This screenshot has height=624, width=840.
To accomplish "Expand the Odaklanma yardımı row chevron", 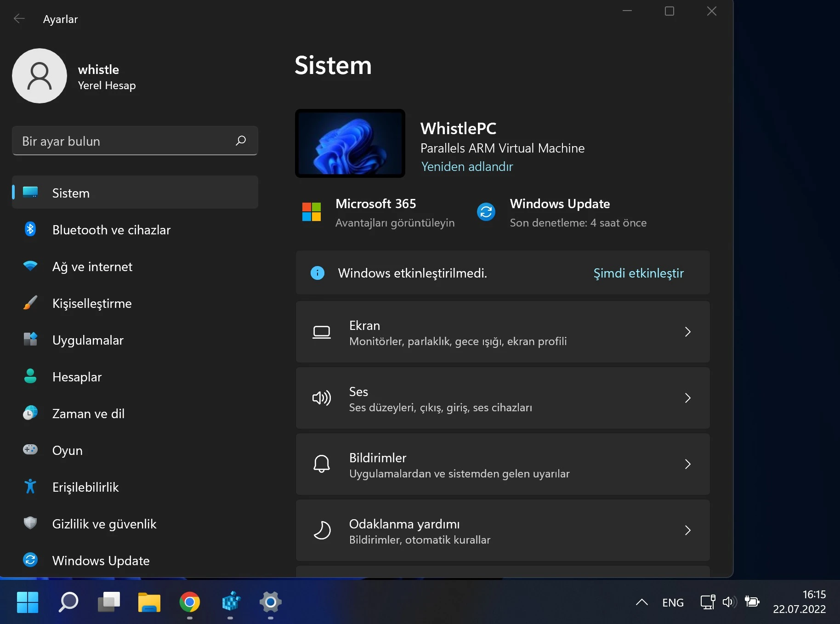I will [x=688, y=530].
